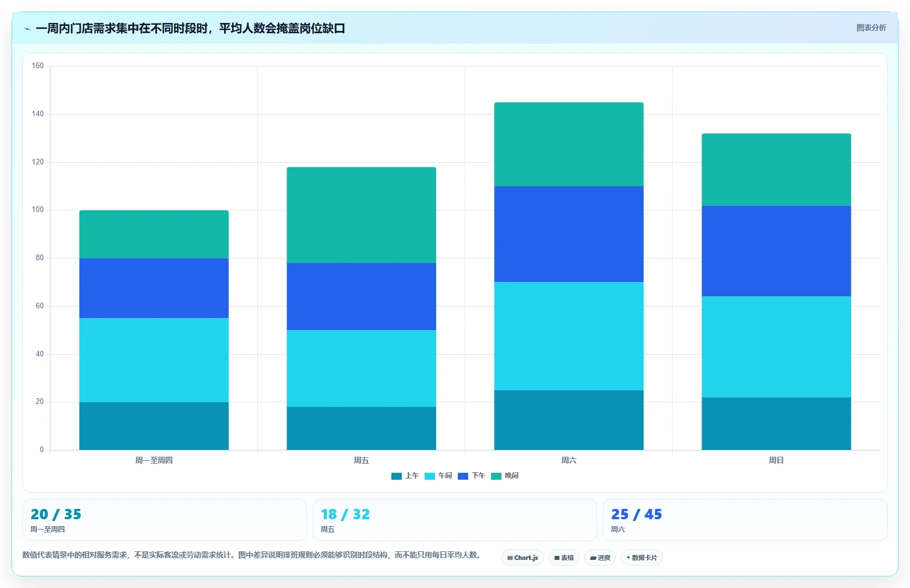Toggle the 晚间 legend series
The image size is (910, 588).
(505, 476)
